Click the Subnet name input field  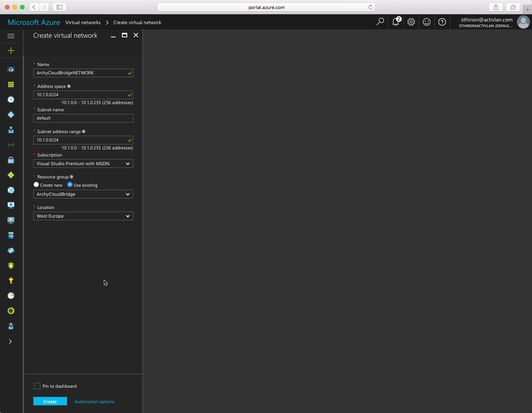pos(83,118)
